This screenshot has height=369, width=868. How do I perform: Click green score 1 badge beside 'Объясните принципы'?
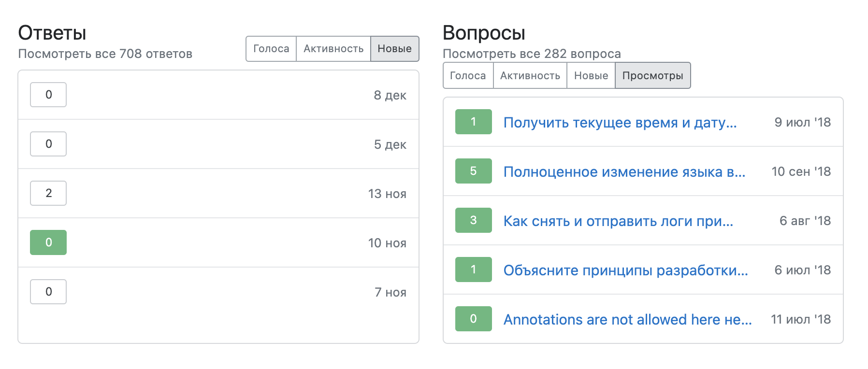(474, 270)
